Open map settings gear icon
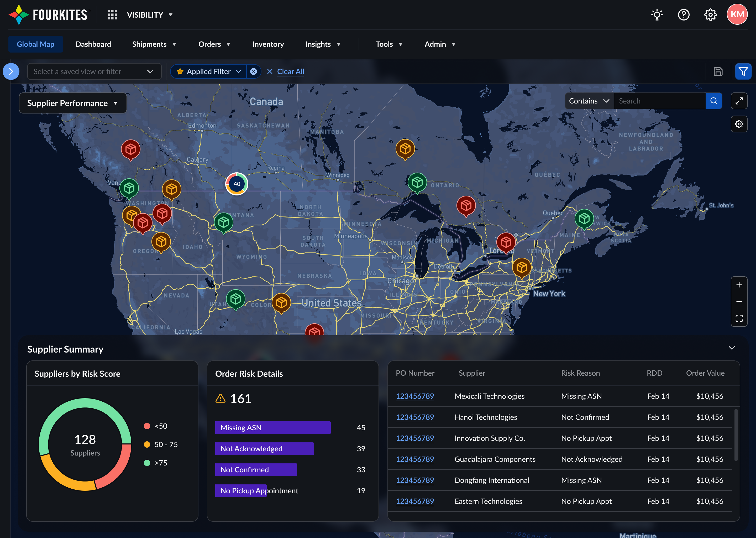756x538 pixels. (739, 124)
